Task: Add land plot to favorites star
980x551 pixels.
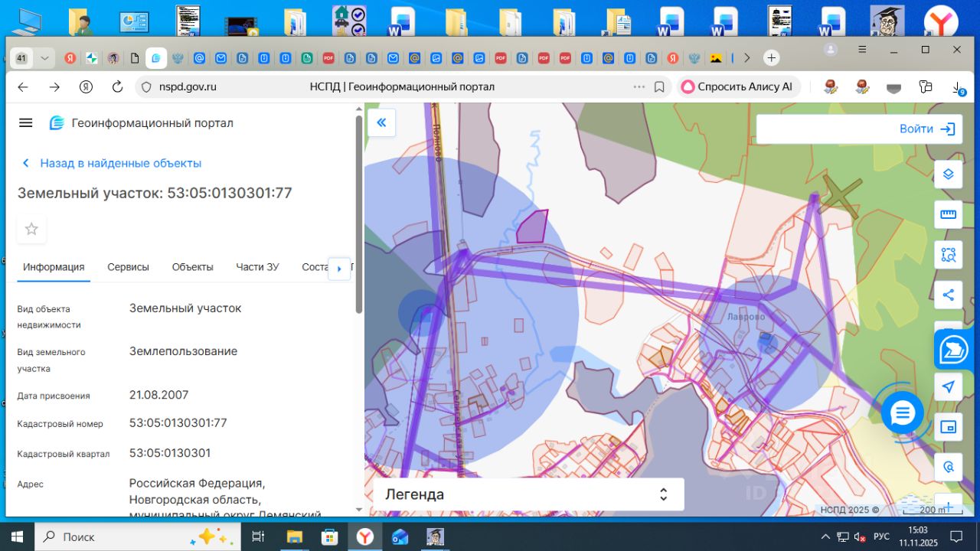Action: point(31,229)
